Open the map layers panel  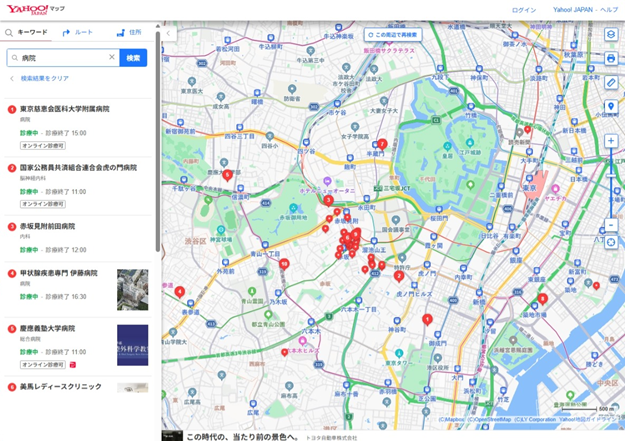tap(610, 35)
